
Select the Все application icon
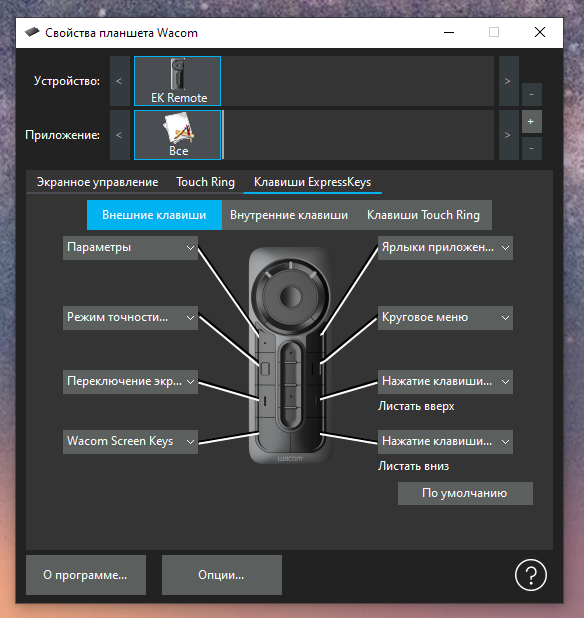tap(177, 135)
